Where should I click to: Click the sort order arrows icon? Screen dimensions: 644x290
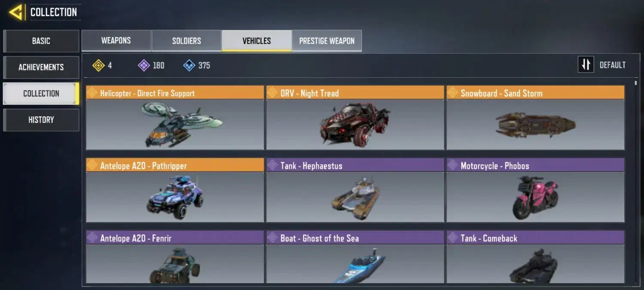(x=586, y=65)
